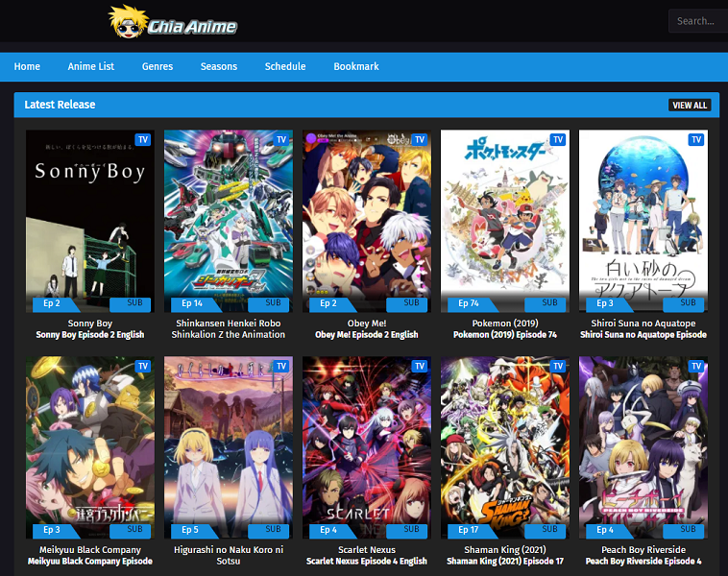
Task: Open the Sonny Boy poster thumbnail
Action: point(90,221)
